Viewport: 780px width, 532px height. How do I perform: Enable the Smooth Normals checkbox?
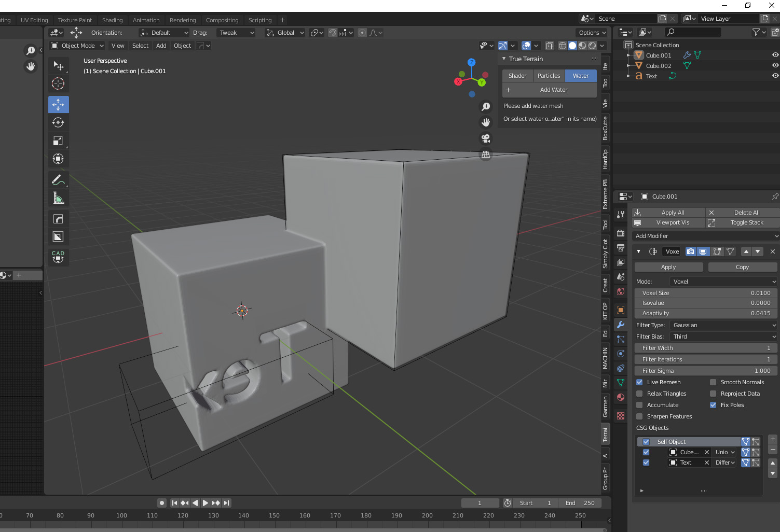click(x=713, y=382)
